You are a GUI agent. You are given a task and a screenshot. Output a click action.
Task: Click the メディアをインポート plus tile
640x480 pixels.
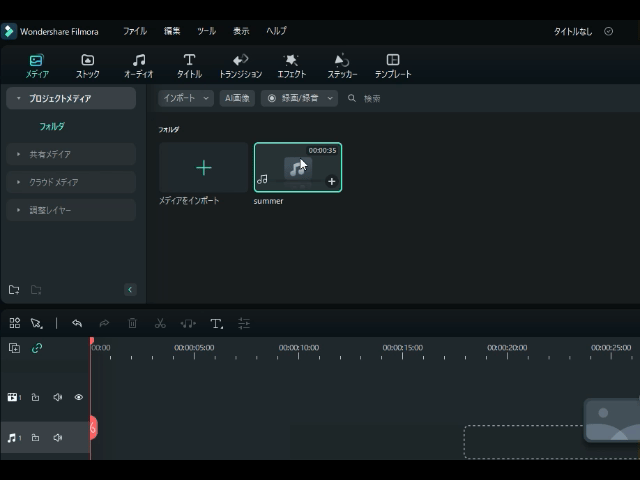[x=203, y=167]
